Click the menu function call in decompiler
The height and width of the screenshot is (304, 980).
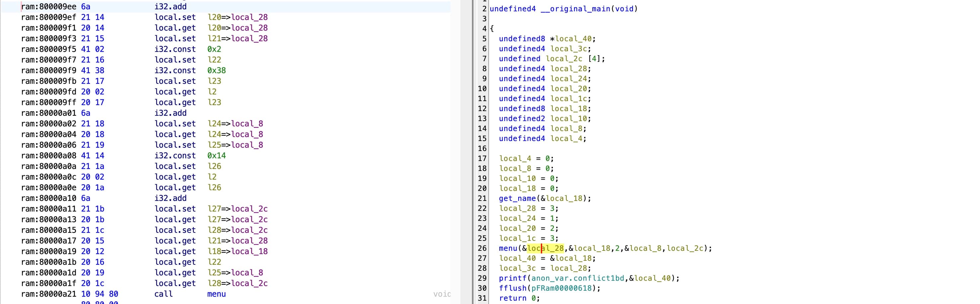point(508,248)
